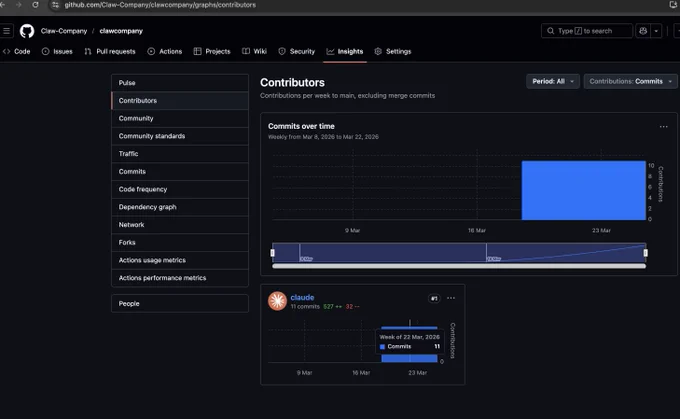This screenshot has height=419, width=680.
Task: Open Community standards in the sidebar
Action: point(180,136)
